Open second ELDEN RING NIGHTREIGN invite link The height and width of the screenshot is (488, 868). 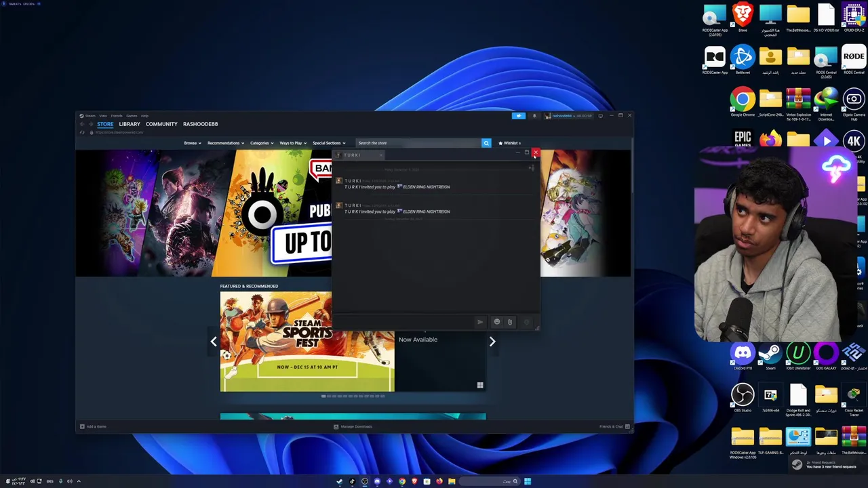(423, 211)
